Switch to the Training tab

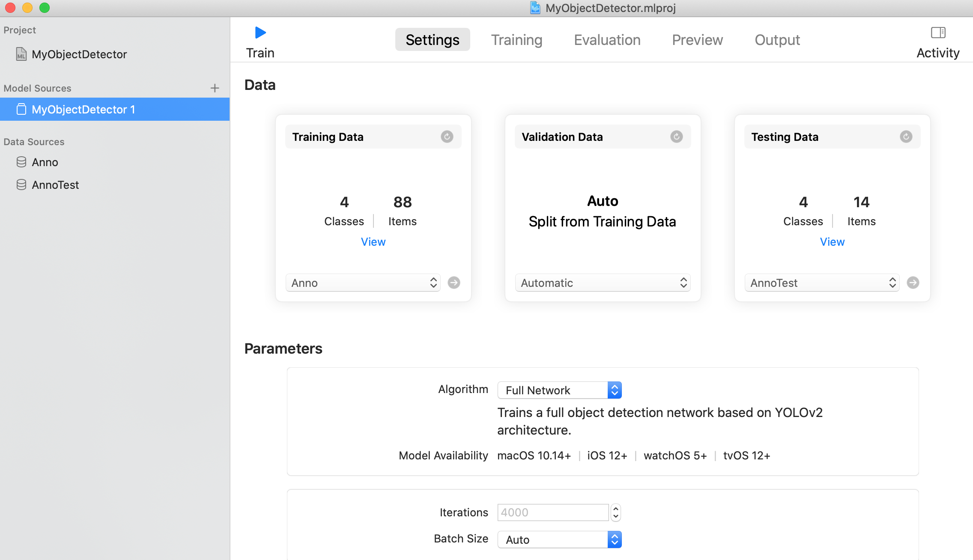tap(516, 40)
